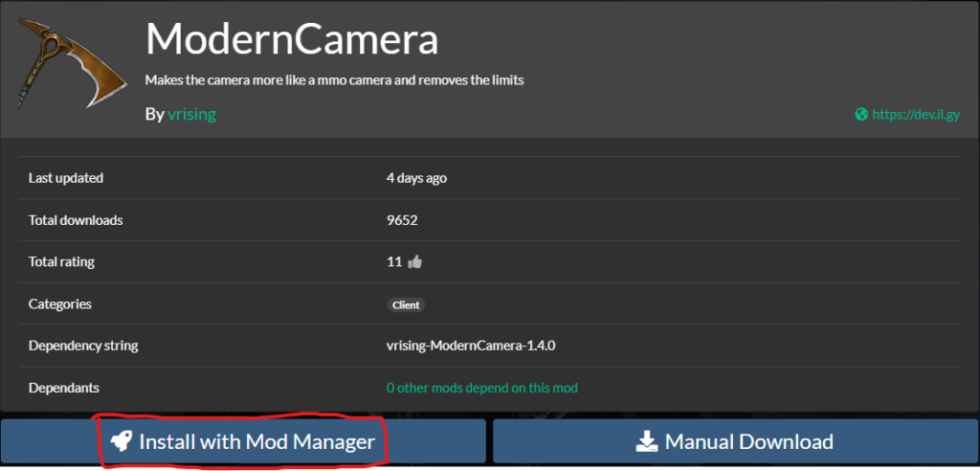The image size is (980, 471).
Task: Open the vrising author profile link
Action: coord(191,115)
